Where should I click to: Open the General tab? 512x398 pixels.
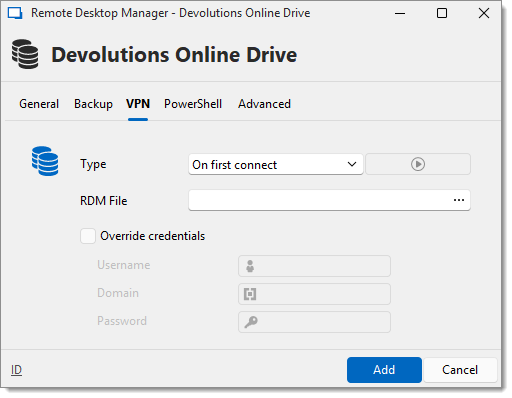39,104
